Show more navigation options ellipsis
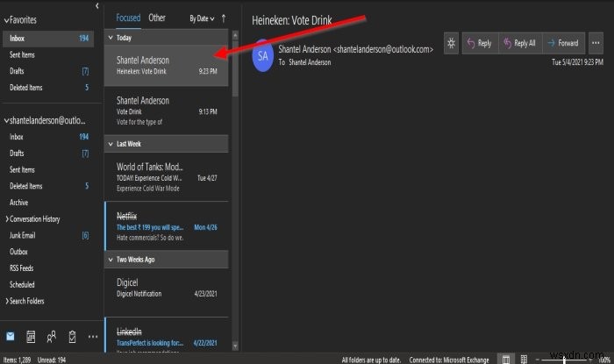614x364 pixels. point(93,337)
